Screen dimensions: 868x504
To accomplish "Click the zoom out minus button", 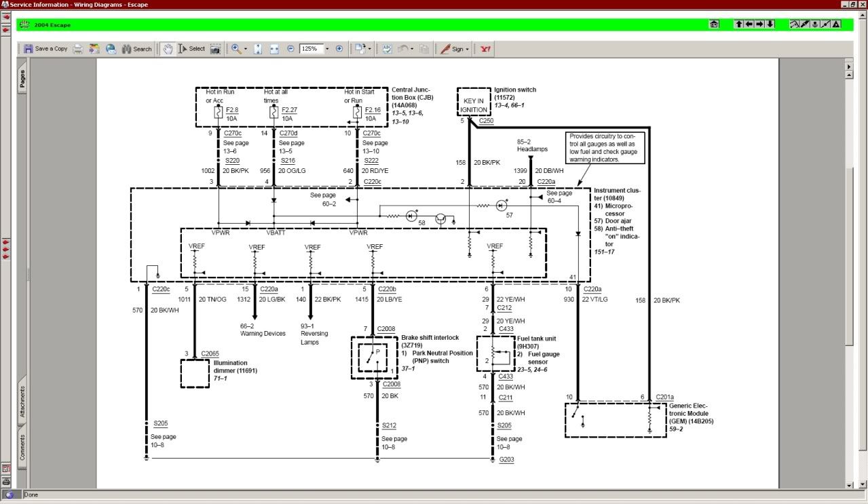I will [290, 49].
